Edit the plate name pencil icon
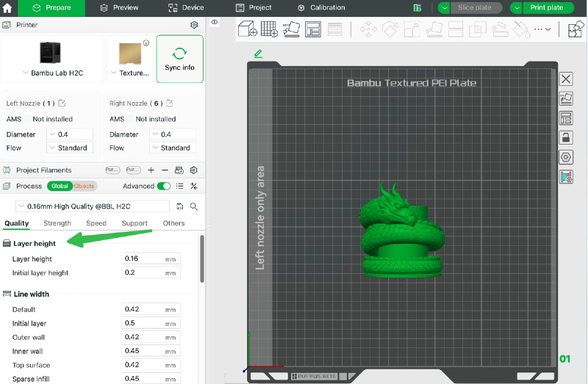 tap(259, 54)
